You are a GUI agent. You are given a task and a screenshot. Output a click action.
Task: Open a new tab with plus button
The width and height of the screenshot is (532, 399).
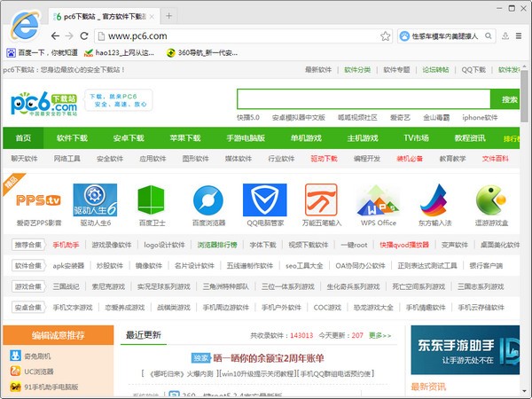168,16
